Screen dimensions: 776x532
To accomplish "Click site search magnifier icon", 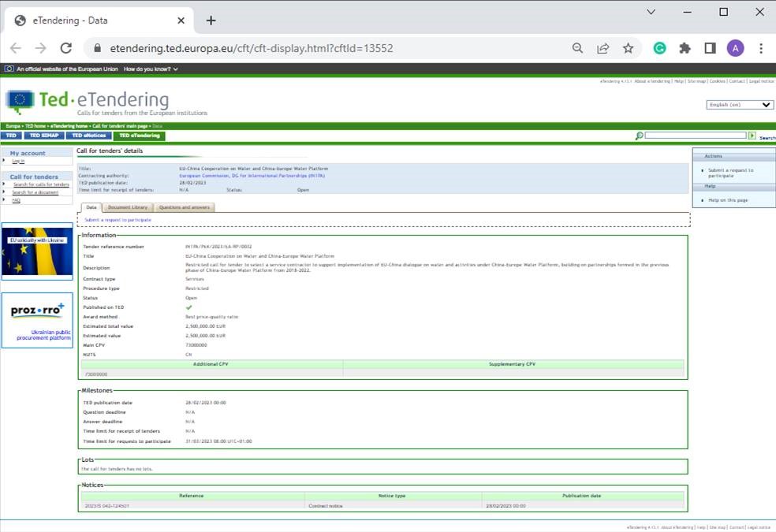I will pos(639,136).
